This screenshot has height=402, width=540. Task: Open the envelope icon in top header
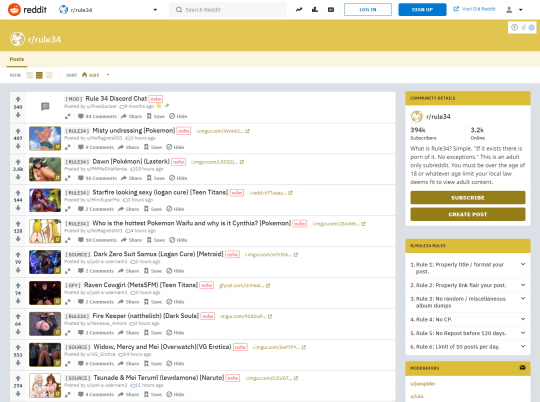pyautogui.click(x=331, y=10)
